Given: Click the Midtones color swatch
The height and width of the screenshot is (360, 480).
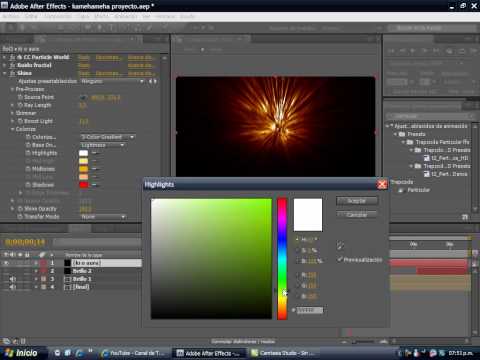Looking at the screenshot, I should point(83,169).
